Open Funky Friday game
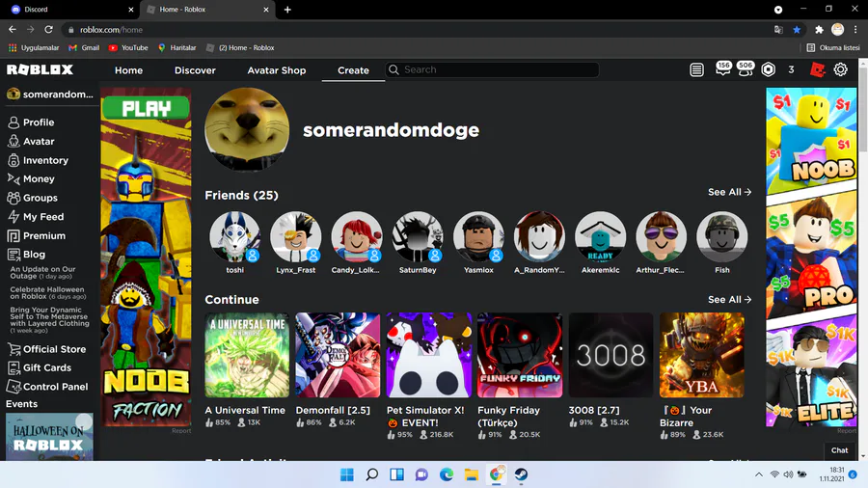868x488 pixels. 520,355
